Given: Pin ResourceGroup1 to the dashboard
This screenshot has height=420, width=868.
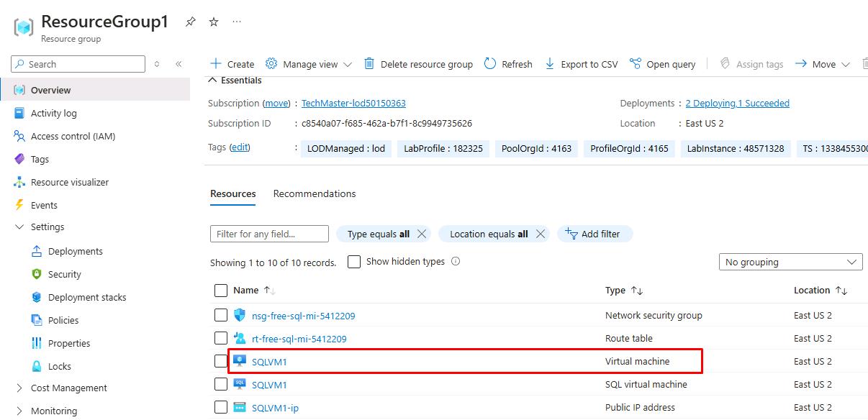Looking at the screenshot, I should [x=191, y=22].
